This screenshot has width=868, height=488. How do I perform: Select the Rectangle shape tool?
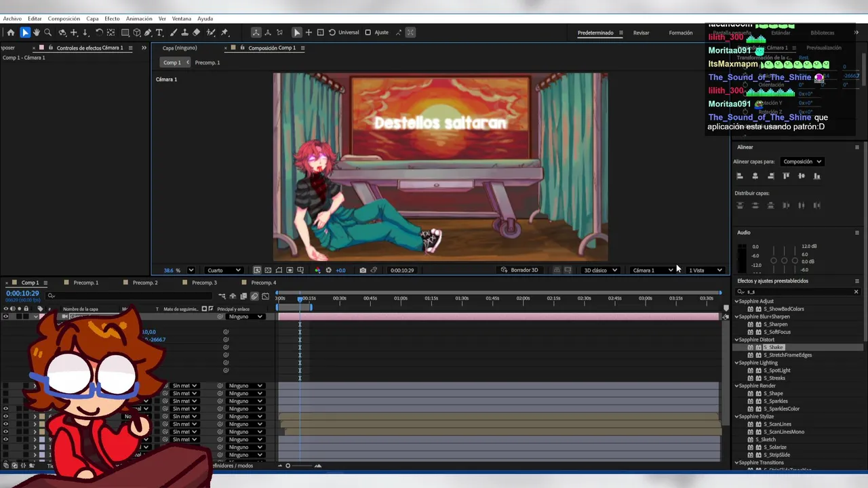[x=125, y=33]
